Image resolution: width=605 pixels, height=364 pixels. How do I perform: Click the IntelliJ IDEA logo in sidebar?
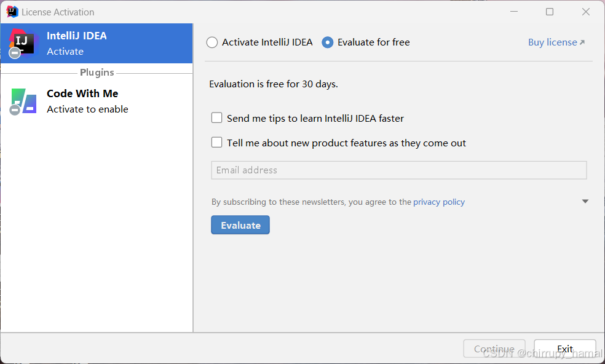point(23,43)
